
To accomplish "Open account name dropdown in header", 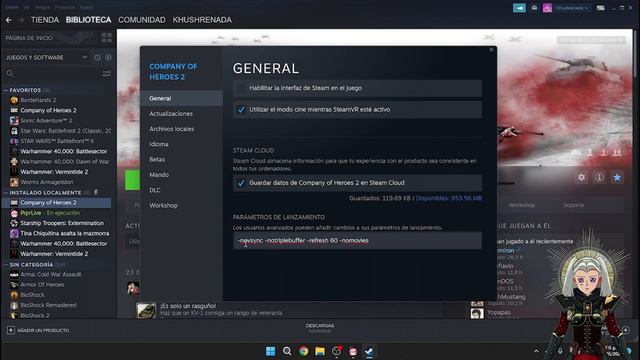I will point(572,8).
